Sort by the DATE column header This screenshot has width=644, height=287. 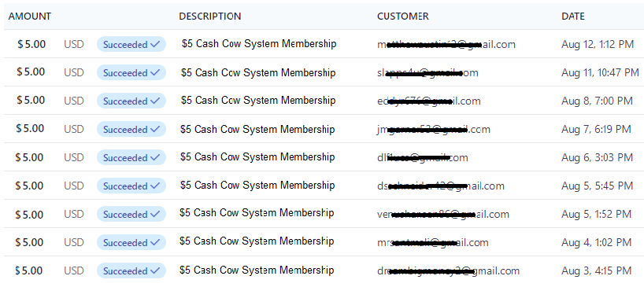[573, 17]
